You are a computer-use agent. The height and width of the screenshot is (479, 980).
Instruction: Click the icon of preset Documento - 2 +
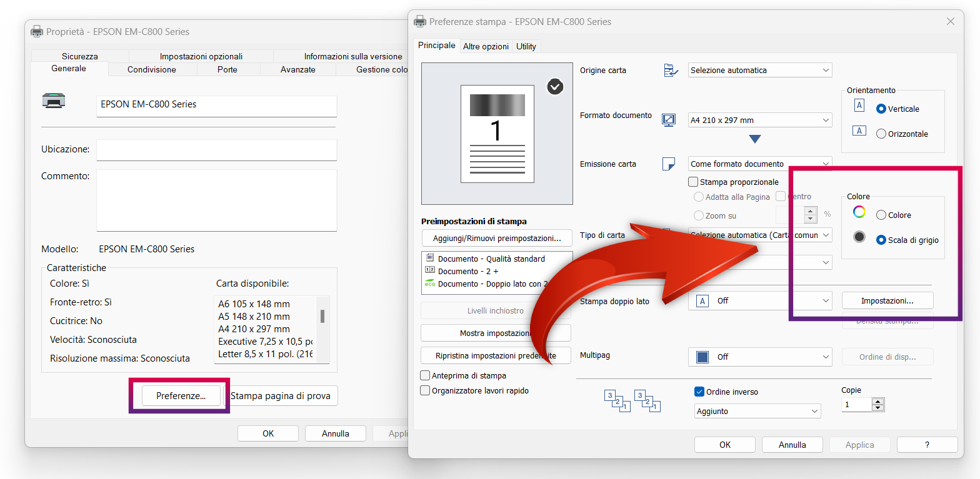click(x=430, y=270)
